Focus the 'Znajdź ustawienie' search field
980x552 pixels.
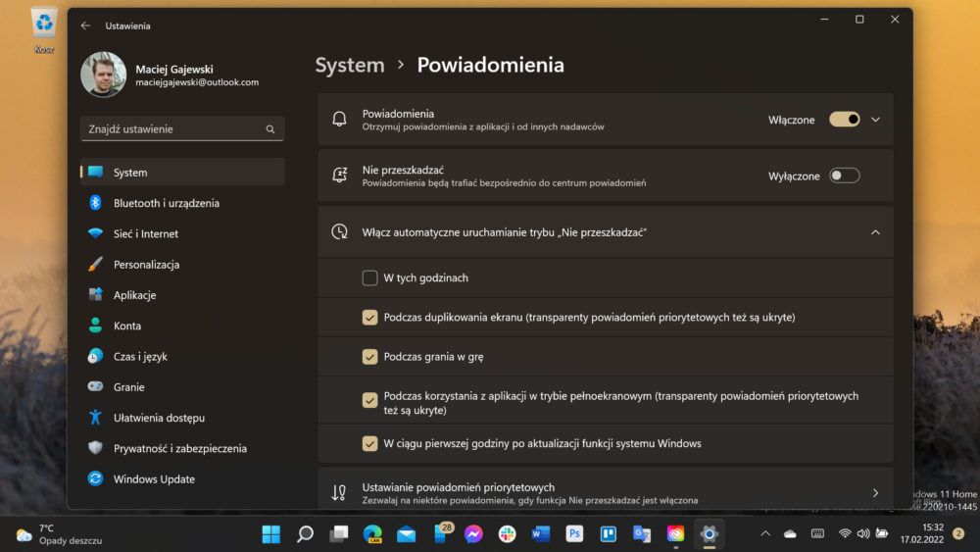point(182,128)
